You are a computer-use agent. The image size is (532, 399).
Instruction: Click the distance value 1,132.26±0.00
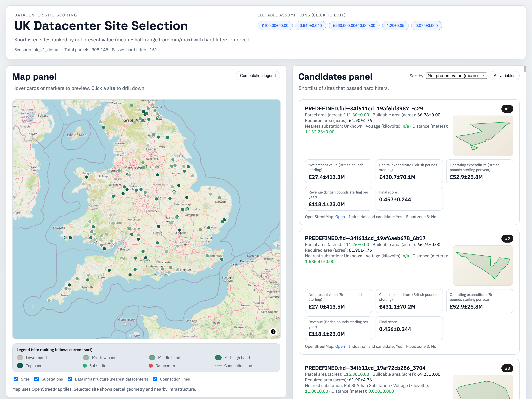(320, 132)
